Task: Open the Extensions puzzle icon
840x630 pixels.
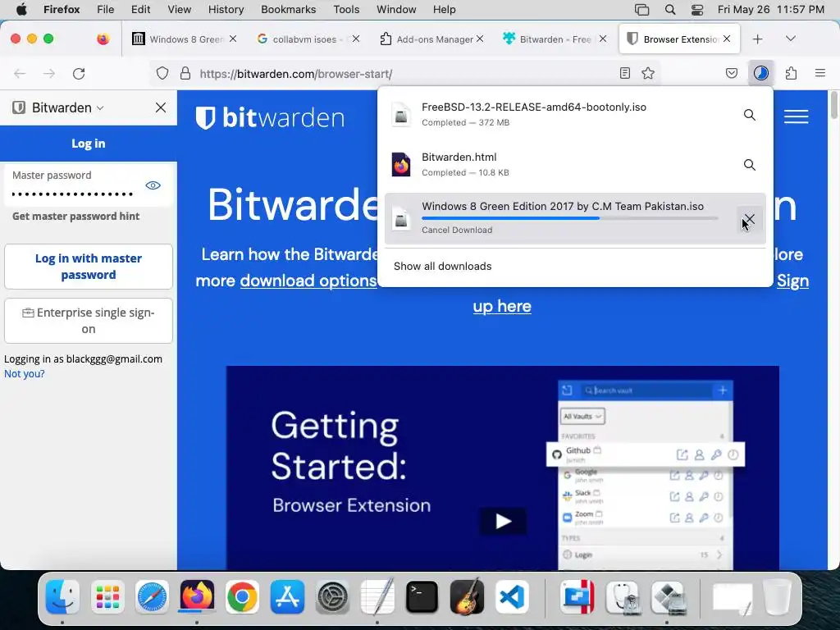Action: point(792,73)
